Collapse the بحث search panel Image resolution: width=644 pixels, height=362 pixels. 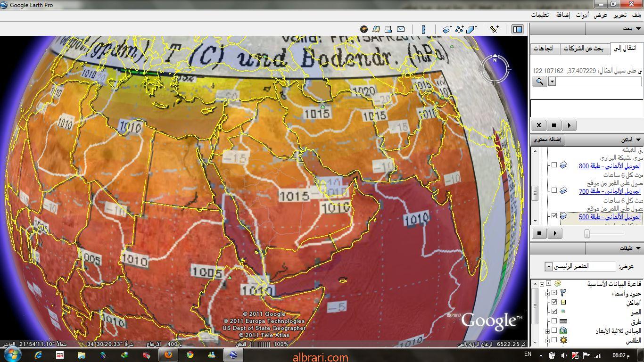click(638, 29)
